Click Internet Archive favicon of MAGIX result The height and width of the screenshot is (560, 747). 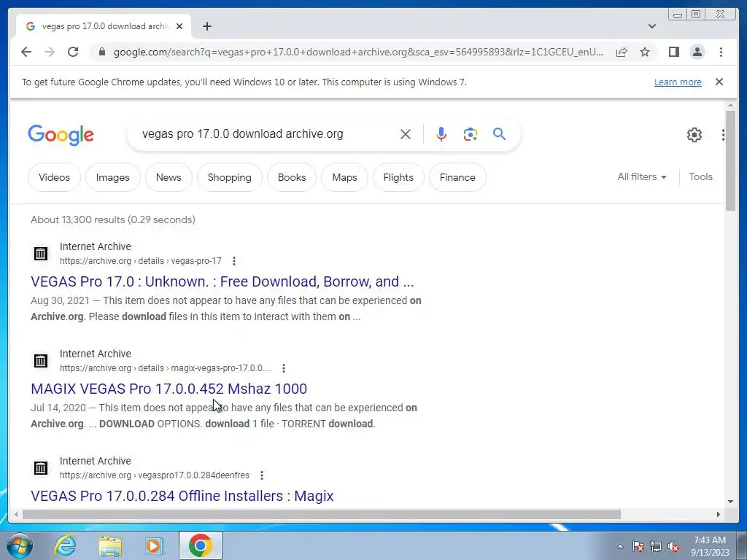pyautogui.click(x=41, y=360)
